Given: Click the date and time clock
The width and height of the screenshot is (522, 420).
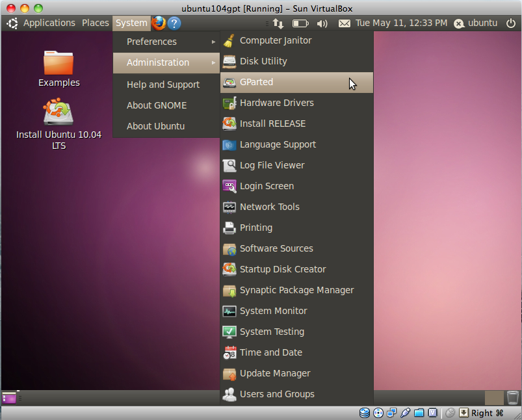Looking at the screenshot, I should [x=401, y=23].
